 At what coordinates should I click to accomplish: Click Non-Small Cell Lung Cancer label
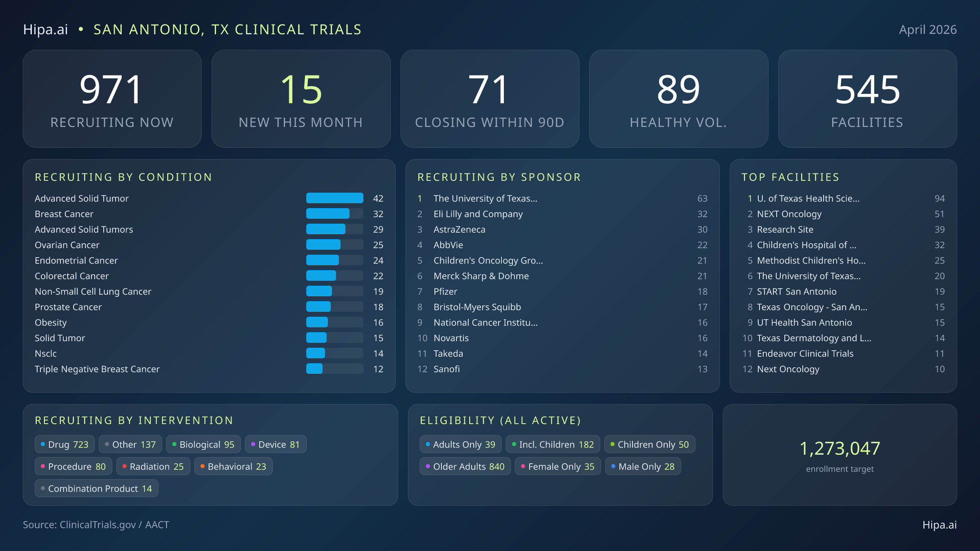click(x=93, y=291)
